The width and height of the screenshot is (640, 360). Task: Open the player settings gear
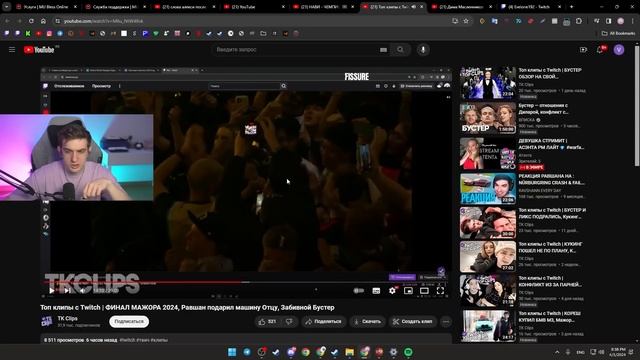(392, 291)
